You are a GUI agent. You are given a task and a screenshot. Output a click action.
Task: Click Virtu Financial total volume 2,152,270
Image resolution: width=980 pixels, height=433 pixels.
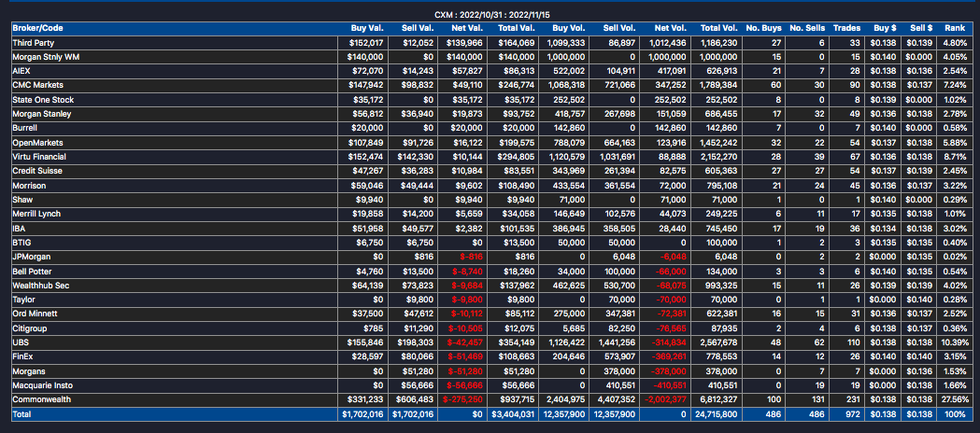(718, 157)
